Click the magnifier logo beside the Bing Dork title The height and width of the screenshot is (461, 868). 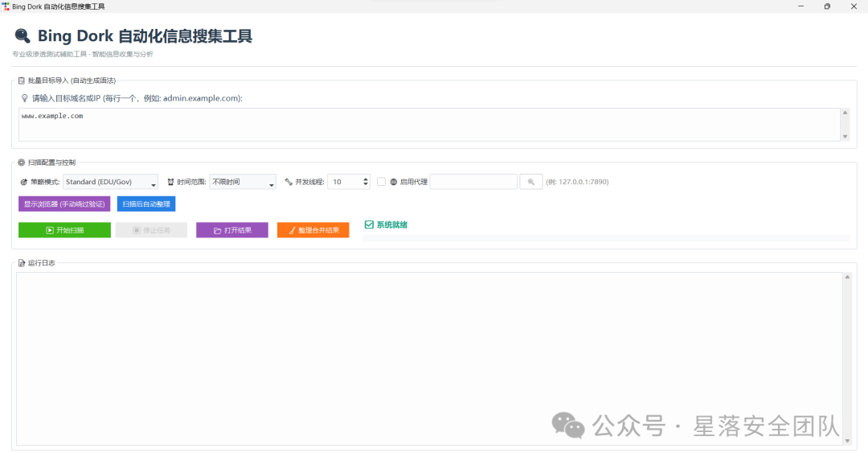(x=23, y=36)
